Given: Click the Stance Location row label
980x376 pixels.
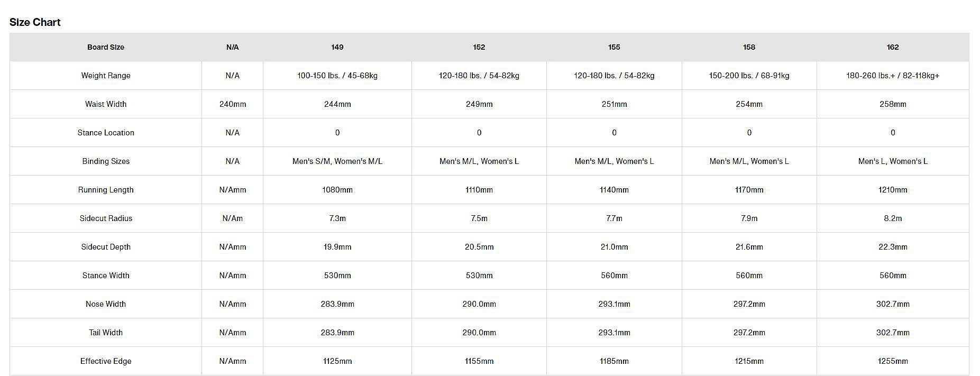Looking at the screenshot, I should click(x=106, y=133).
